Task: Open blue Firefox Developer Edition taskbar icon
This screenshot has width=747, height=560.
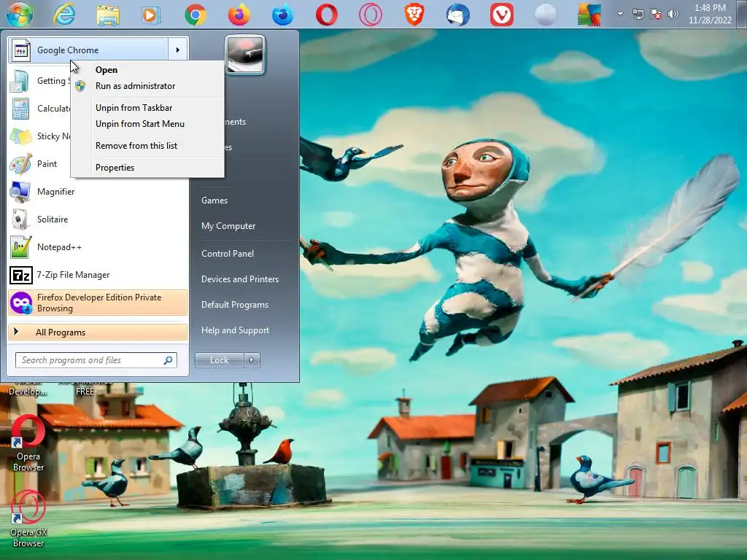Action: [282, 15]
